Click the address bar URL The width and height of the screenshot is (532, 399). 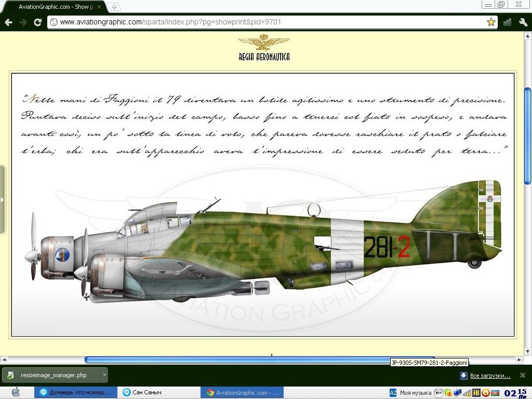click(x=170, y=22)
